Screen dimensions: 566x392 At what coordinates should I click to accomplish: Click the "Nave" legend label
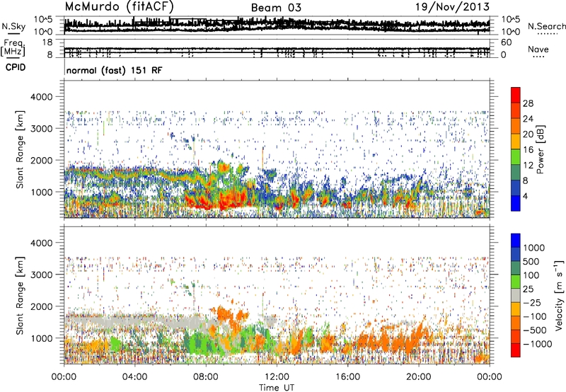click(538, 49)
